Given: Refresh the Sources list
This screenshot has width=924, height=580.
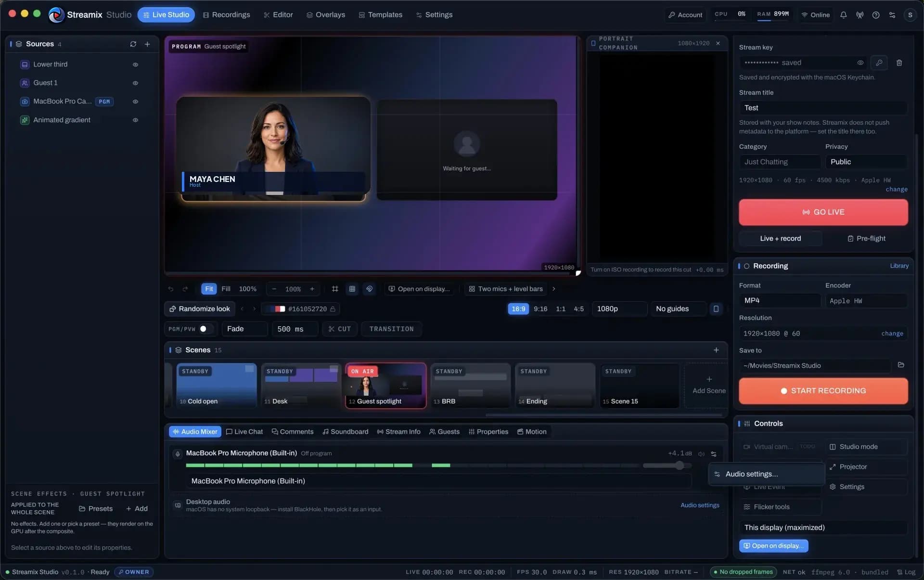Looking at the screenshot, I should pos(133,44).
